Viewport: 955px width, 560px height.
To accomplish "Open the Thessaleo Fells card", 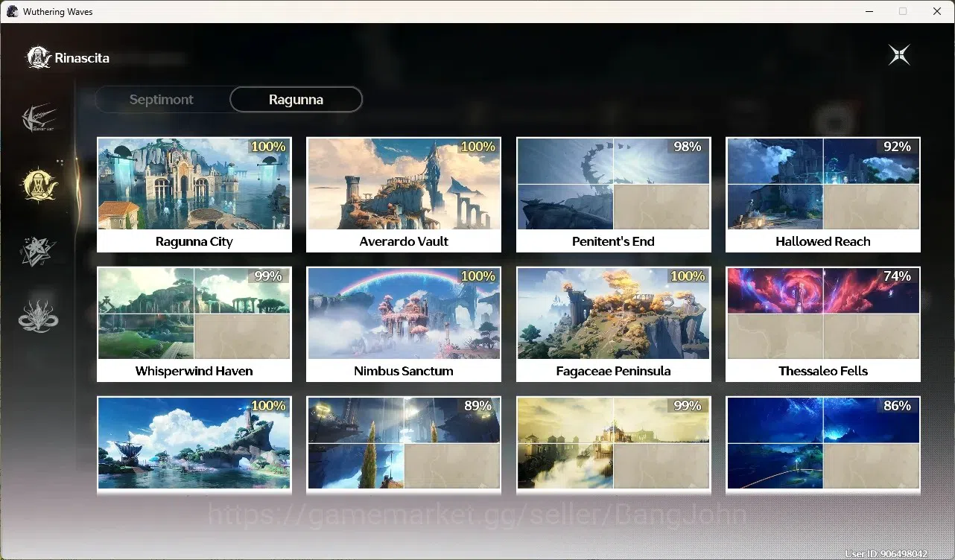I will tap(823, 324).
